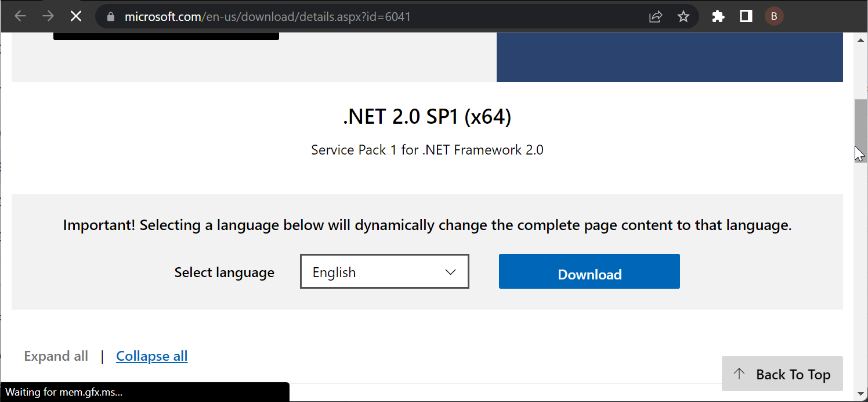
Task: Click the blue Download button
Action: click(x=589, y=271)
